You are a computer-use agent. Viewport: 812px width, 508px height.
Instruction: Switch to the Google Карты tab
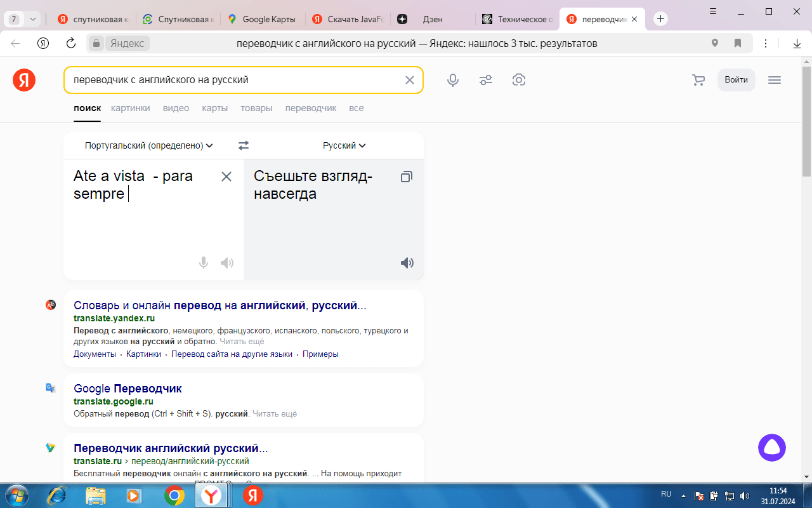(x=263, y=19)
